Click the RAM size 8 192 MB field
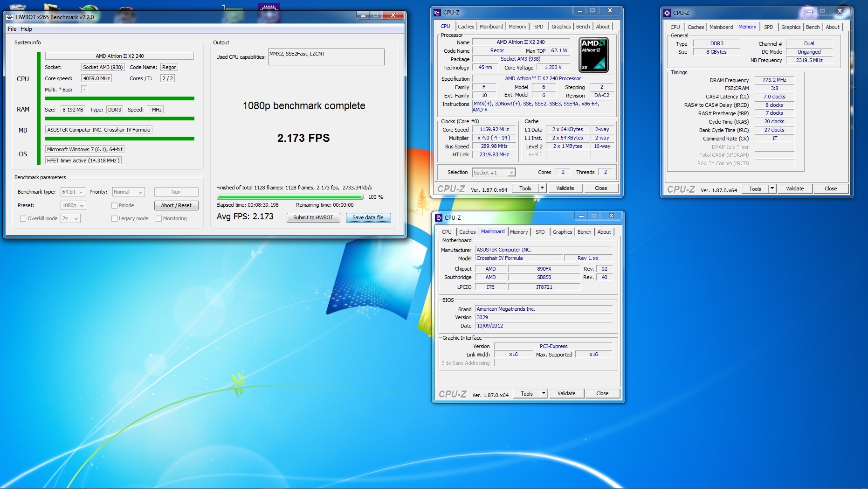The width and height of the screenshot is (868, 489). point(73,110)
